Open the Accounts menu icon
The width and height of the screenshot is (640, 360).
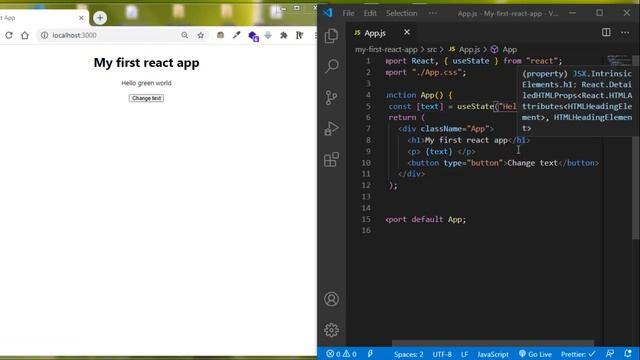click(331, 299)
